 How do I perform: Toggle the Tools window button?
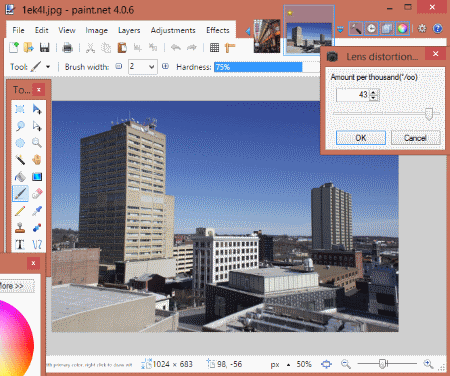coord(356,29)
